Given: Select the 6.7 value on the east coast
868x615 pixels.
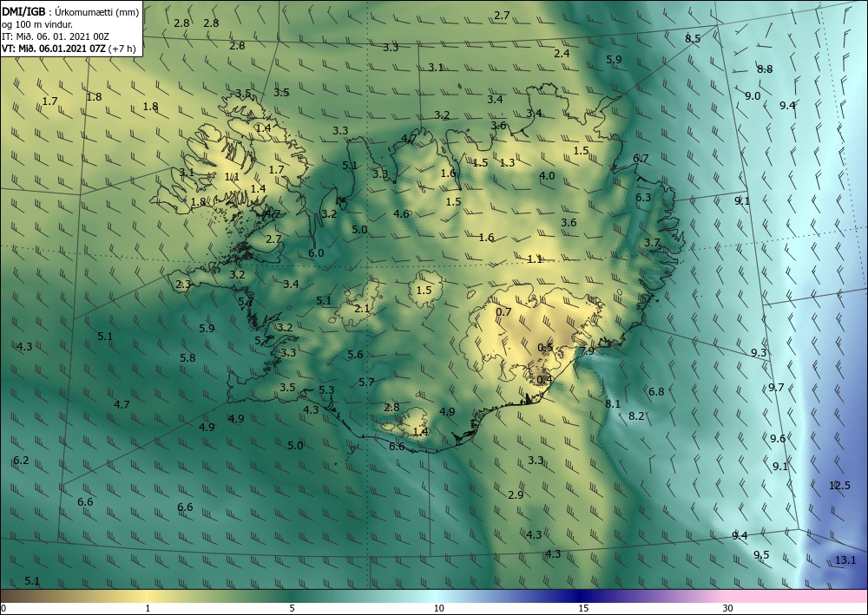Looking at the screenshot, I should pos(641,159).
